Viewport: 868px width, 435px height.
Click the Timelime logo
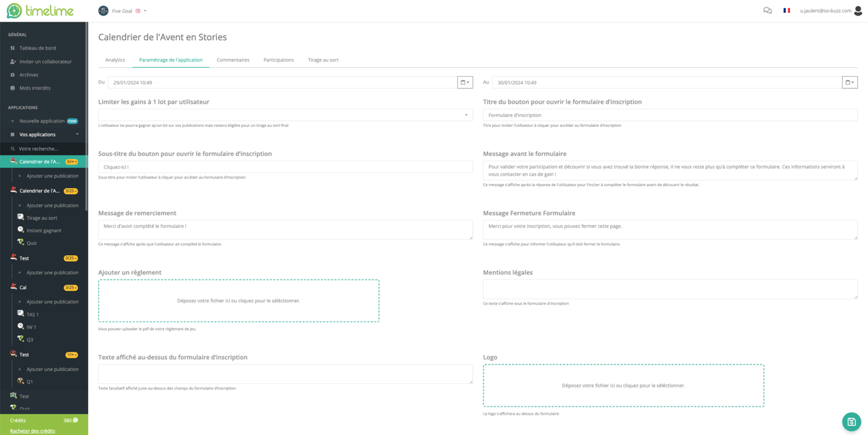[x=42, y=11]
